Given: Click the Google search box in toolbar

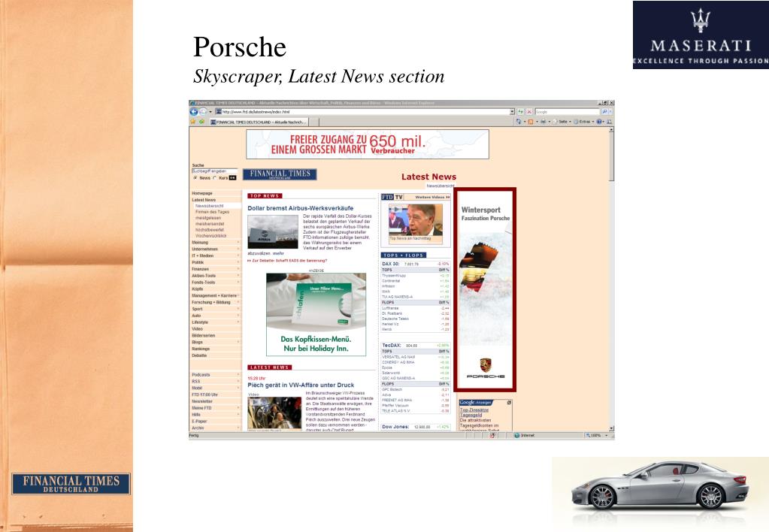Looking at the screenshot, I should (568, 112).
